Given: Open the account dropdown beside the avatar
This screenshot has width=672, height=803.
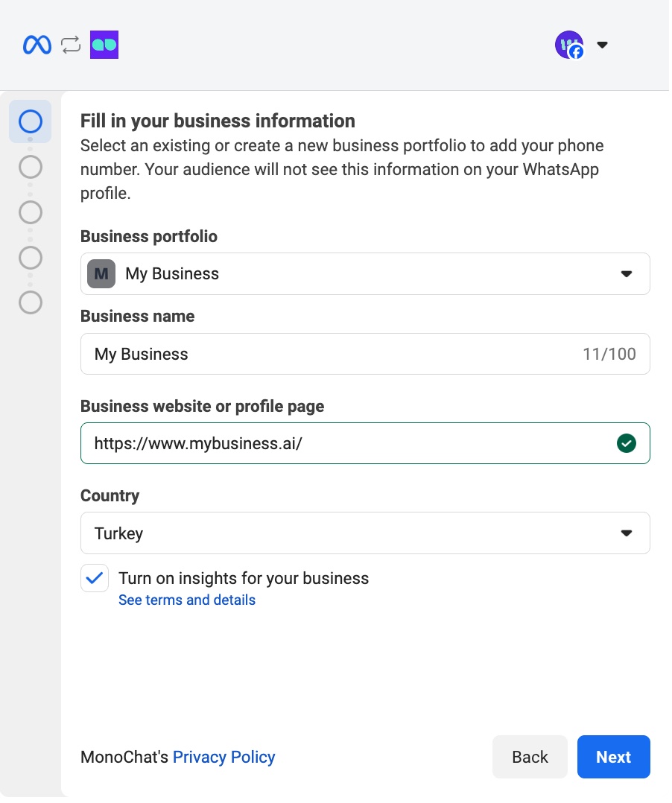Looking at the screenshot, I should 602,45.
